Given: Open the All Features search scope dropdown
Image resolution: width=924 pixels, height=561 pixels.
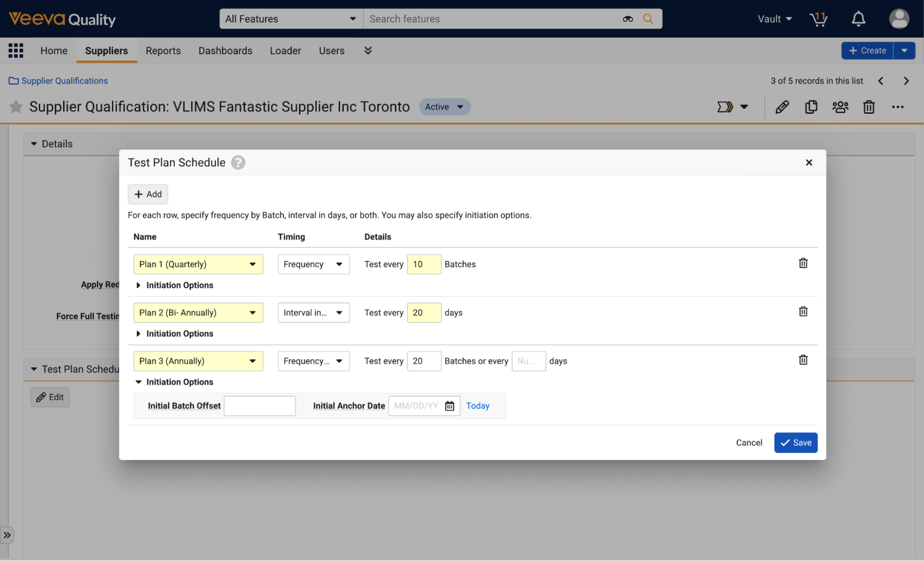Looking at the screenshot, I should pyautogui.click(x=291, y=19).
